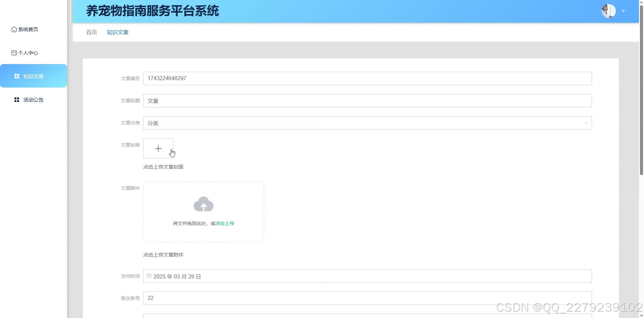The height and width of the screenshot is (318, 644).
Task: Select 知识文章 in the sidebar
Action: point(33,76)
